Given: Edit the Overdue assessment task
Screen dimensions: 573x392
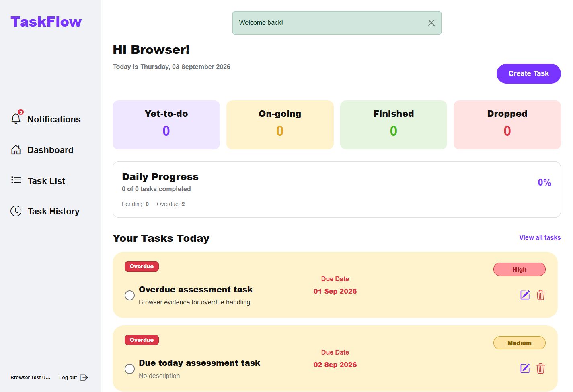Looking at the screenshot, I should coord(525,295).
